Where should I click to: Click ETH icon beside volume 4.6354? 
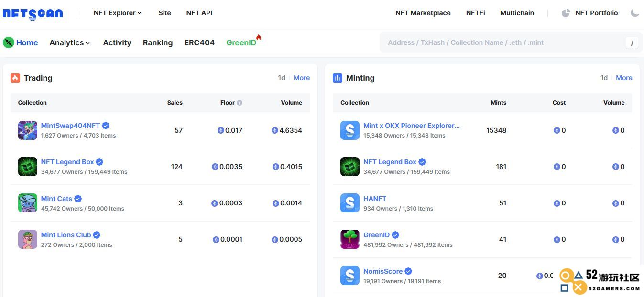tap(275, 130)
